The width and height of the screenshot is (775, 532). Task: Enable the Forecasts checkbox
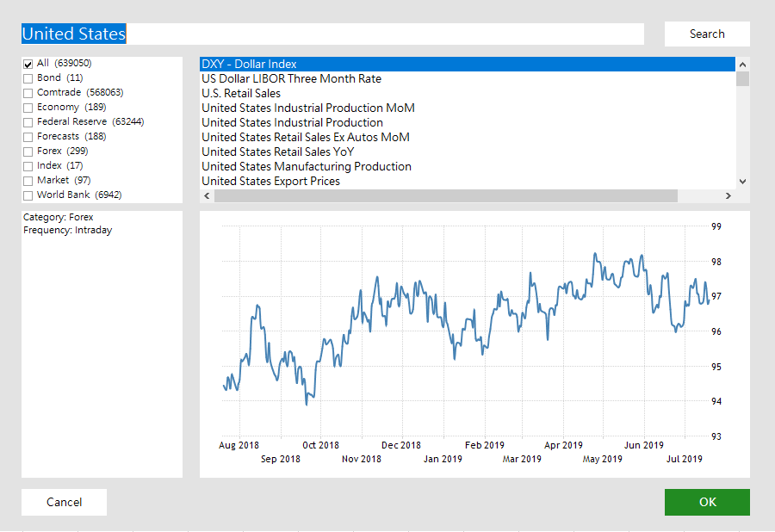tap(28, 137)
